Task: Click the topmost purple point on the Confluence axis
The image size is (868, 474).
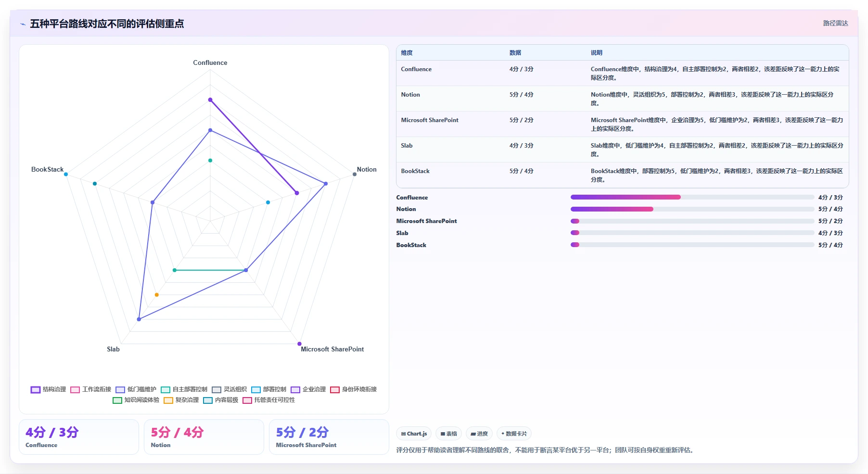Action: 210,100
